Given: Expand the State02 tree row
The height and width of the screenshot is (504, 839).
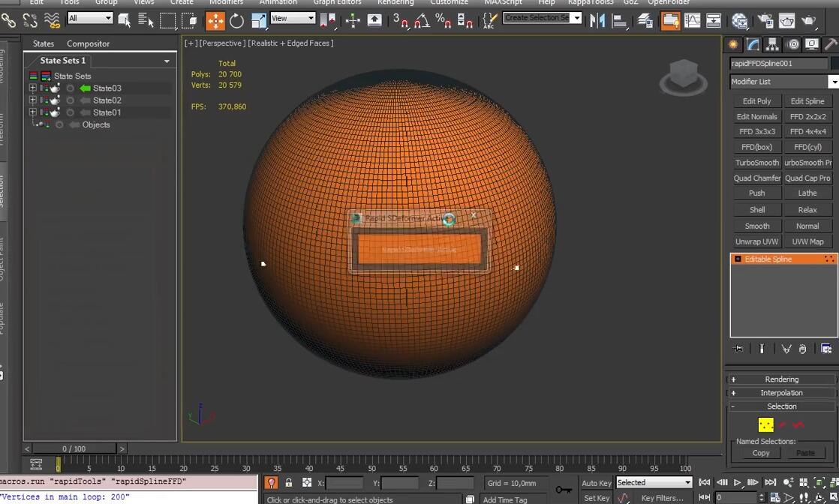Looking at the screenshot, I should (x=32, y=100).
